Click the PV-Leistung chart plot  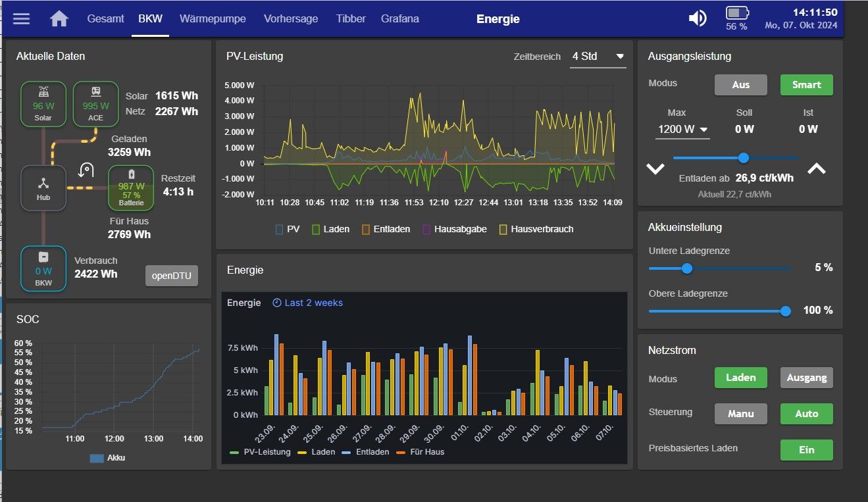(439, 139)
